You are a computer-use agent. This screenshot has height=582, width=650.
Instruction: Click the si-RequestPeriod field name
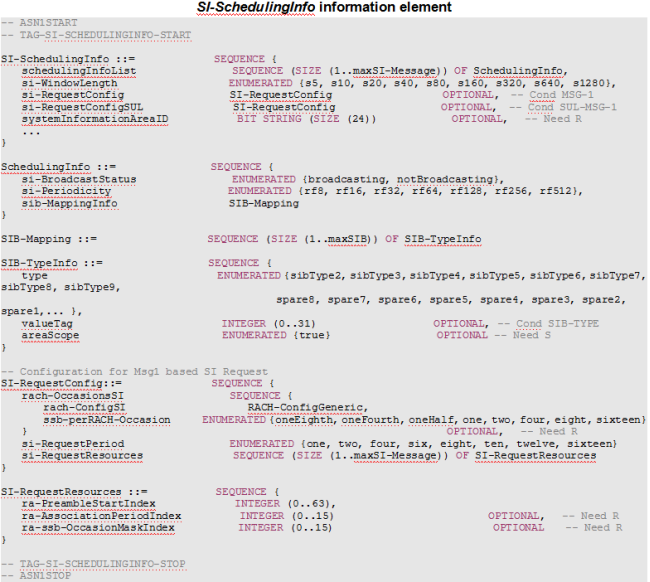pos(73,444)
